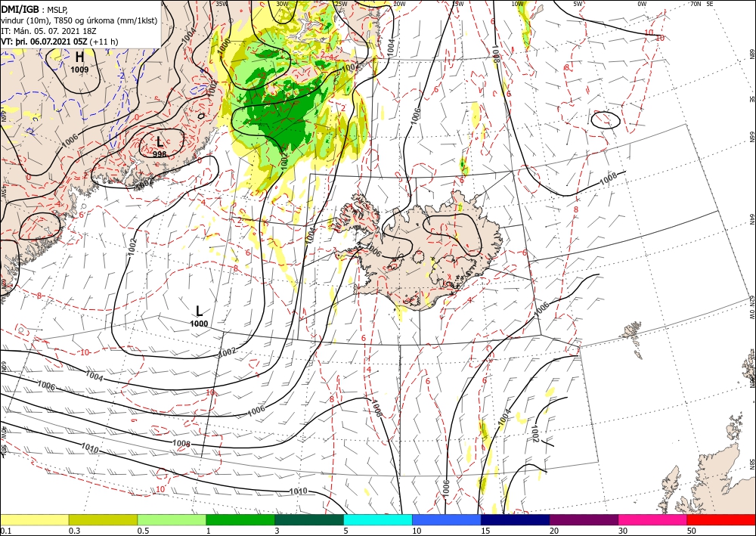Click the legend value '50'

[x=692, y=531]
